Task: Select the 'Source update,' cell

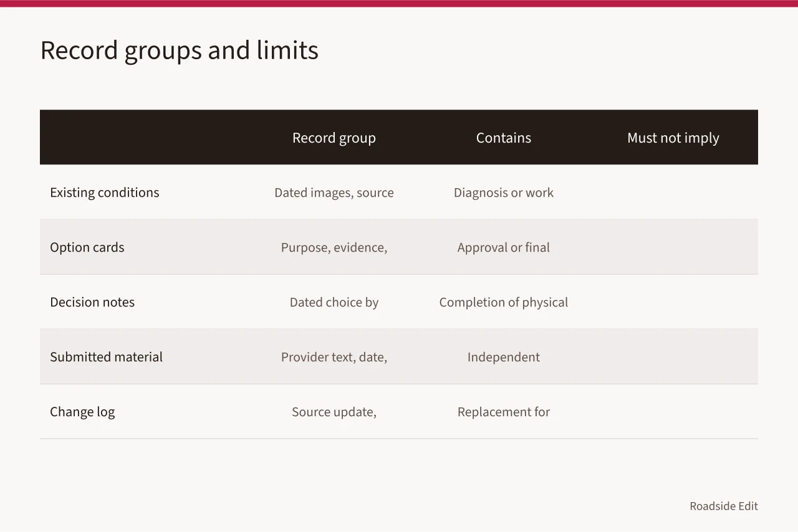Action: (334, 412)
